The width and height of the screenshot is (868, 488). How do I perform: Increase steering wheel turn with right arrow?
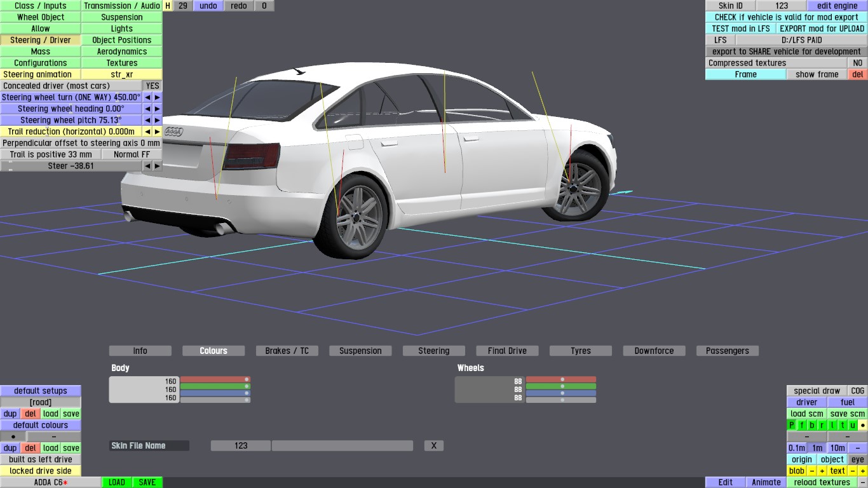tap(158, 97)
